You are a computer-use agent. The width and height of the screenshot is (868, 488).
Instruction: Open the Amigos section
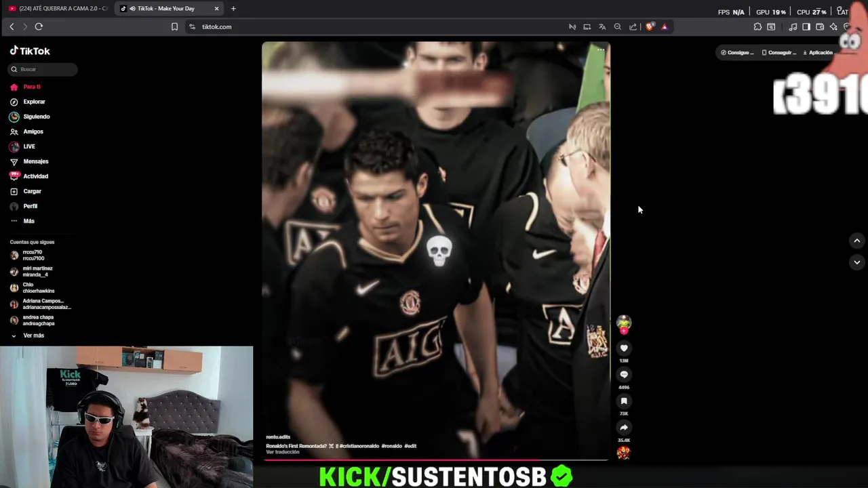[26, 131]
